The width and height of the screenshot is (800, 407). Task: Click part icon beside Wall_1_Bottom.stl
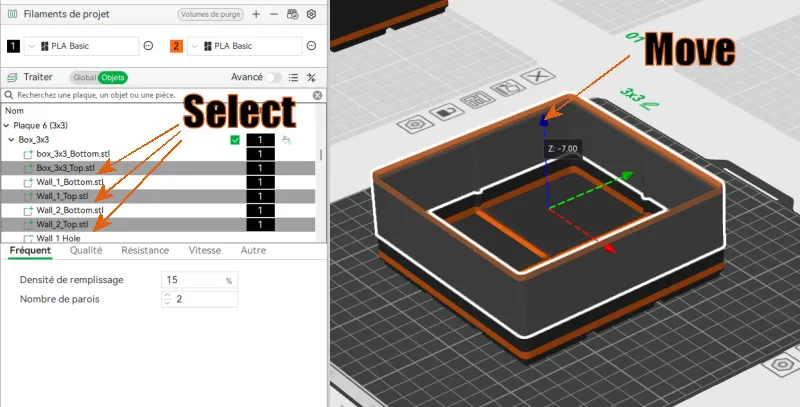click(29, 182)
